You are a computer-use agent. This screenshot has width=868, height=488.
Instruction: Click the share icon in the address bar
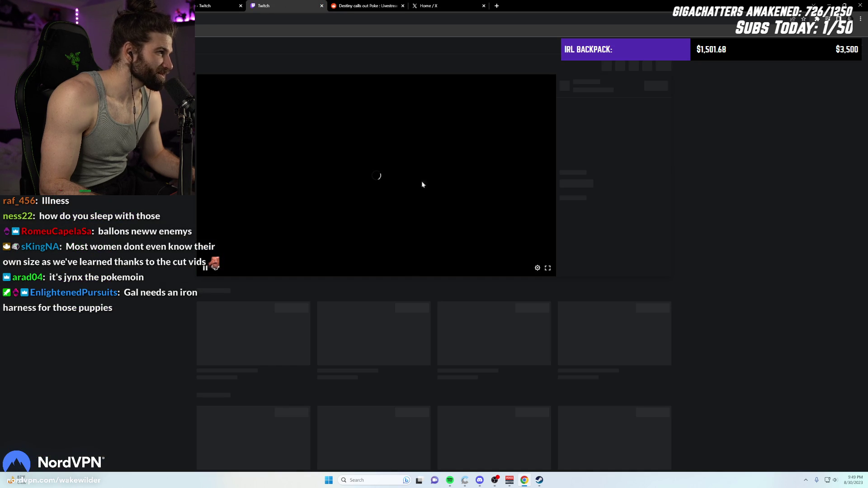point(793,19)
